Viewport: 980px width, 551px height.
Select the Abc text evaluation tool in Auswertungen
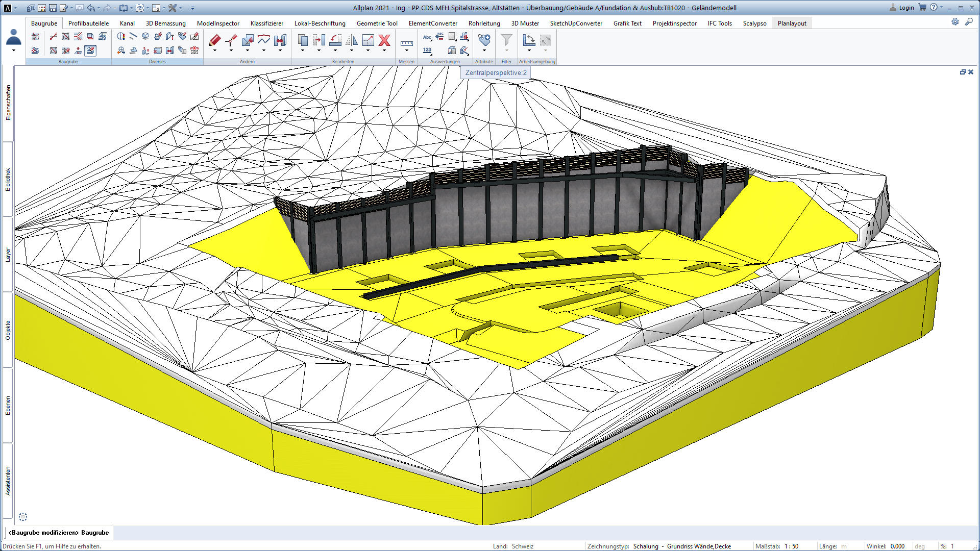pyautogui.click(x=427, y=37)
